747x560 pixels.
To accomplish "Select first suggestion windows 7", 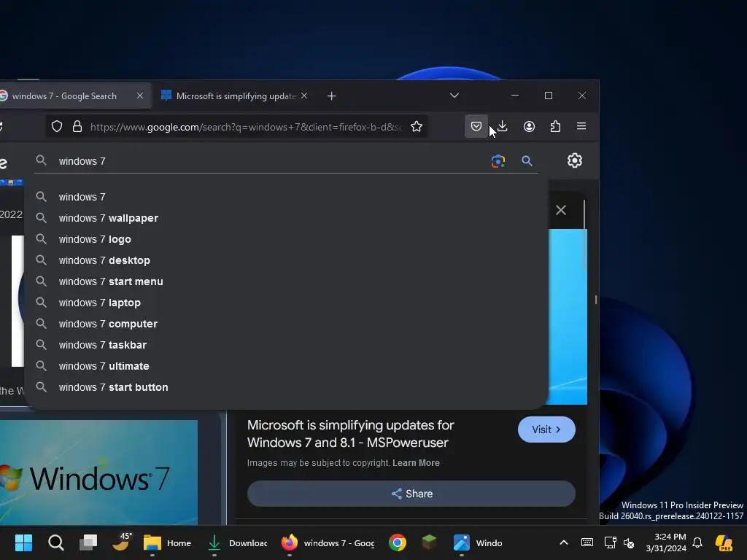I will click(286, 197).
